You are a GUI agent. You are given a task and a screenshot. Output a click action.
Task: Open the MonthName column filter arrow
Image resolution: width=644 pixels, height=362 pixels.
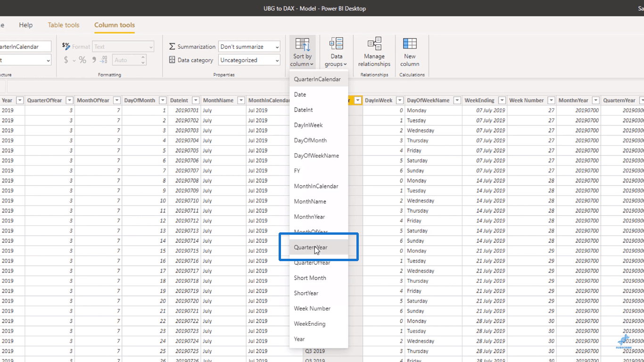click(241, 100)
